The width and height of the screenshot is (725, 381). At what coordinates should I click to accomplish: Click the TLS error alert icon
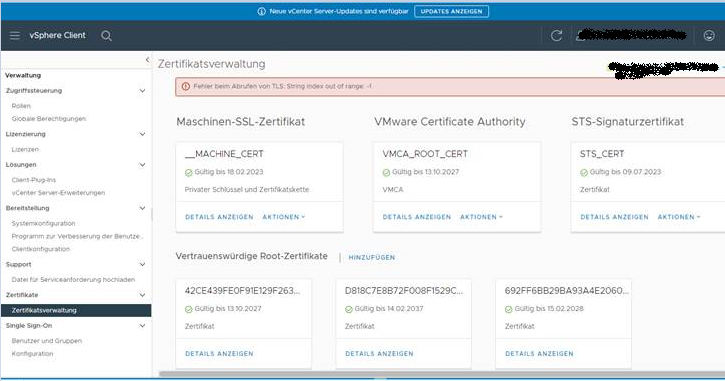pyautogui.click(x=186, y=86)
